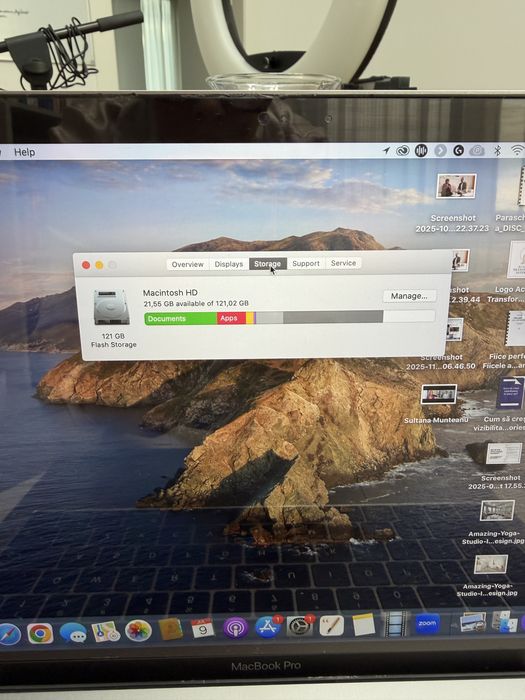
Task: Open the Wi-Fi menu
Action: [517, 151]
